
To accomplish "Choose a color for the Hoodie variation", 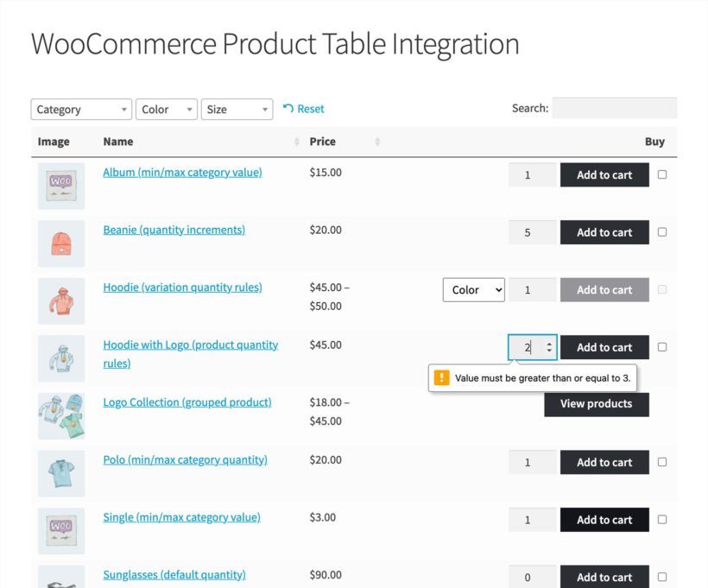I will (473, 289).
